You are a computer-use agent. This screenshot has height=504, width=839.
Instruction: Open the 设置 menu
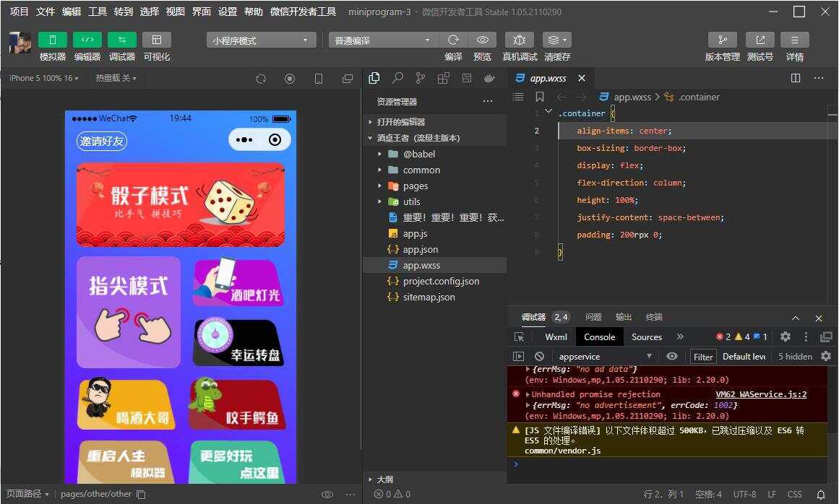(x=227, y=12)
